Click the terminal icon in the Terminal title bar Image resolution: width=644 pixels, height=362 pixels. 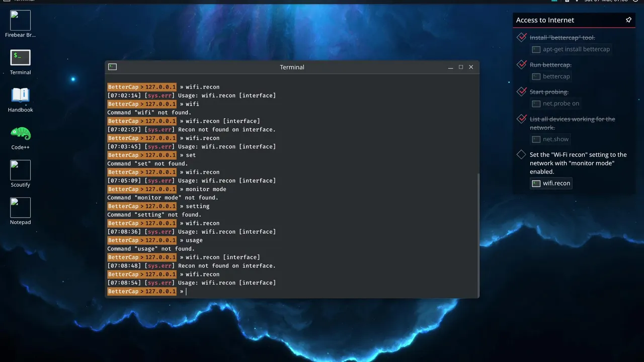click(x=113, y=67)
